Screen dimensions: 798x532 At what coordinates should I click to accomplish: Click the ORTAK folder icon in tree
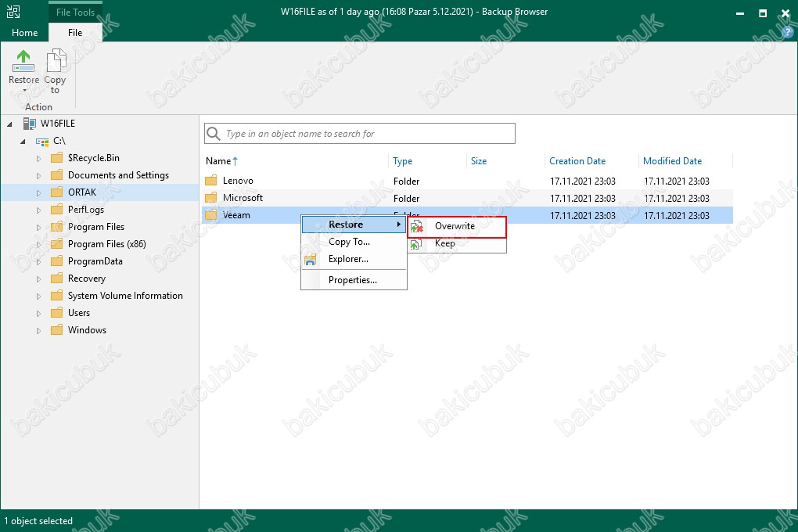coord(57,192)
